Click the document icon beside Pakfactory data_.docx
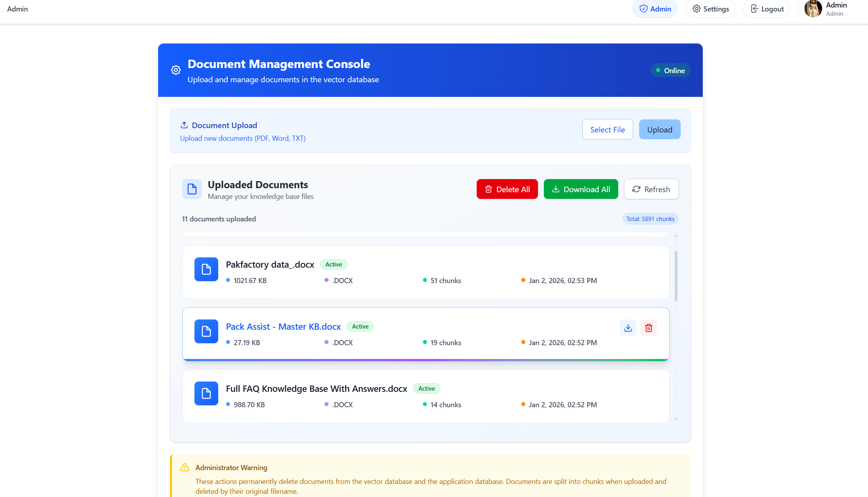This screenshot has height=497, width=868. coord(206,269)
